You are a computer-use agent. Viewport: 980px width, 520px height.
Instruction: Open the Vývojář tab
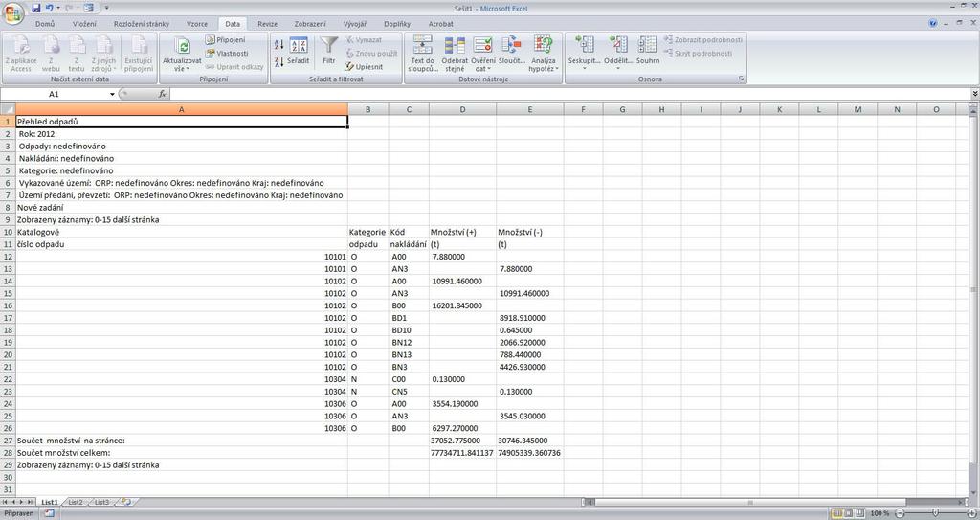coord(354,24)
